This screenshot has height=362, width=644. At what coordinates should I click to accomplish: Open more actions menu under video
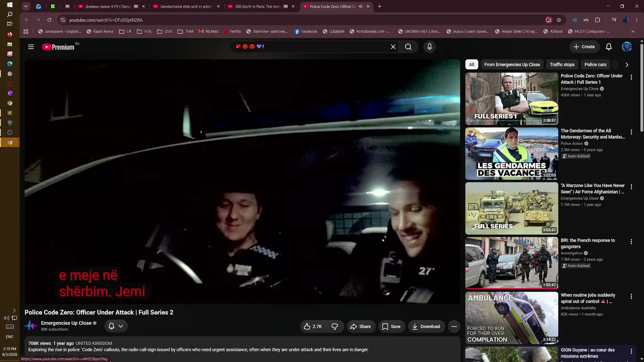(454, 326)
